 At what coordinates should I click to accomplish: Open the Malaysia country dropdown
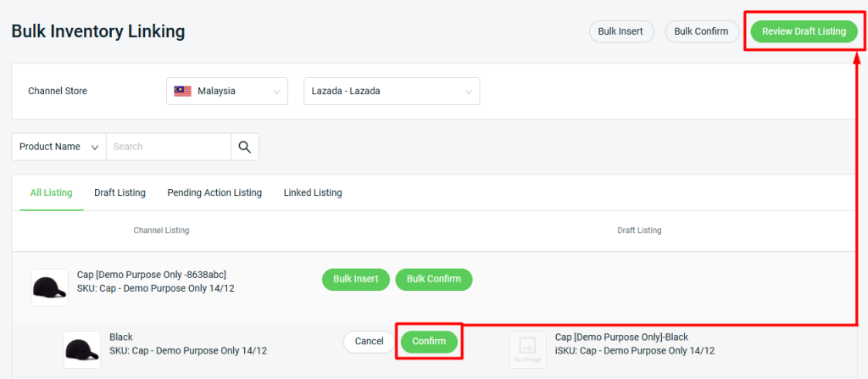pyautogui.click(x=227, y=91)
